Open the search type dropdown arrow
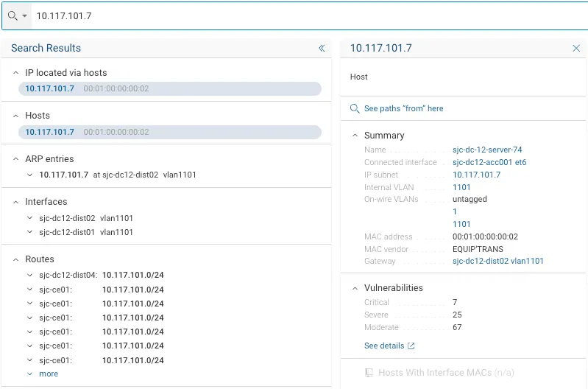 (25, 15)
